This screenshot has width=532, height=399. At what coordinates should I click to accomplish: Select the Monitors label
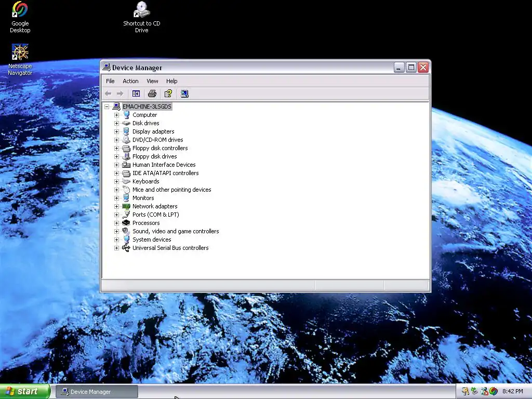[x=143, y=198]
